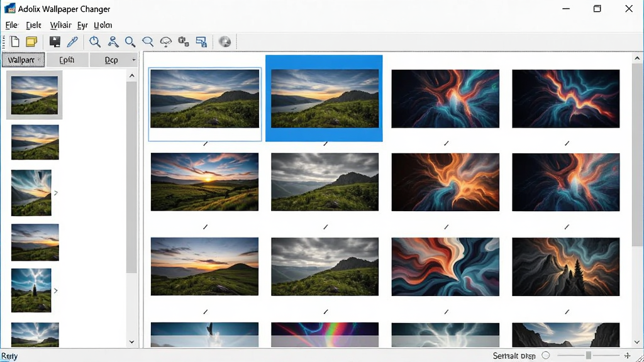
Task: Open the Wikair menu
Action: (60, 25)
